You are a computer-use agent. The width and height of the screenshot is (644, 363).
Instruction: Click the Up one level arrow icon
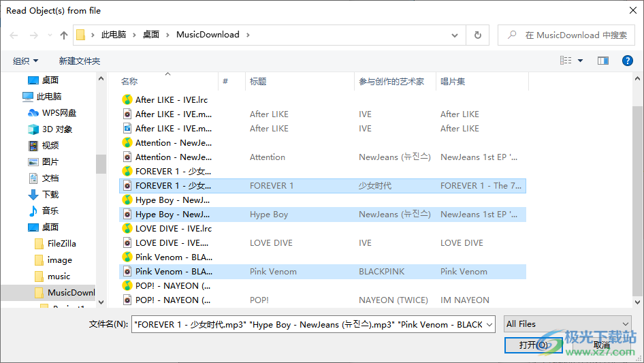pos(64,35)
